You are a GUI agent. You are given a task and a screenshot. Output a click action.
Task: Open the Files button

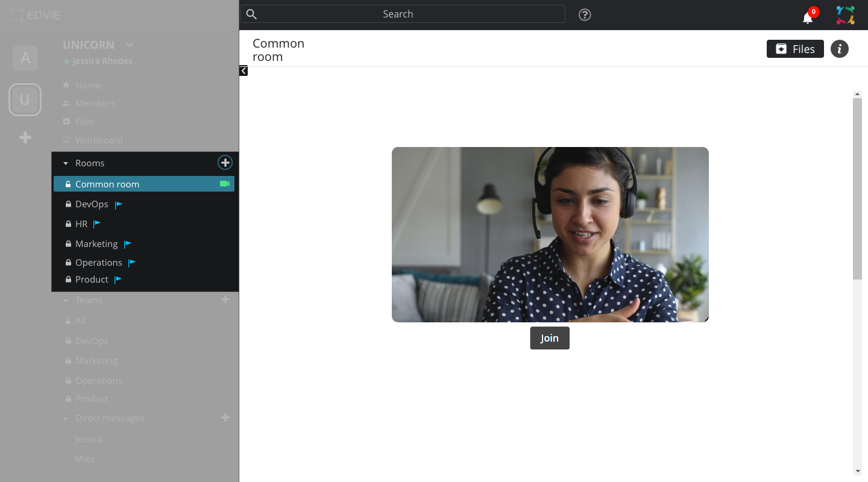pyautogui.click(x=794, y=49)
